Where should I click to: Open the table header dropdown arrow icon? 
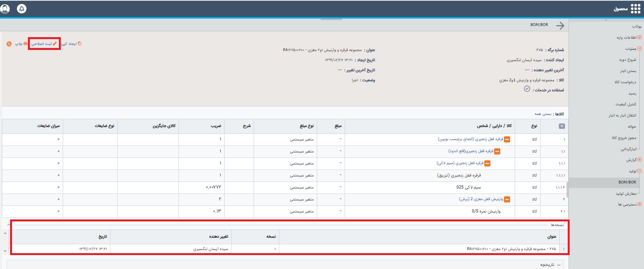562,126
